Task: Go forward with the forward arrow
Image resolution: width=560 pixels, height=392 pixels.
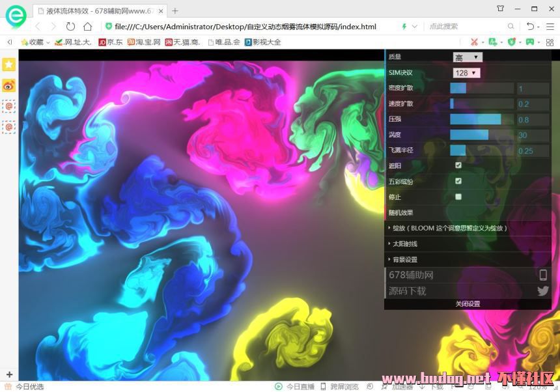Action: [x=53, y=27]
